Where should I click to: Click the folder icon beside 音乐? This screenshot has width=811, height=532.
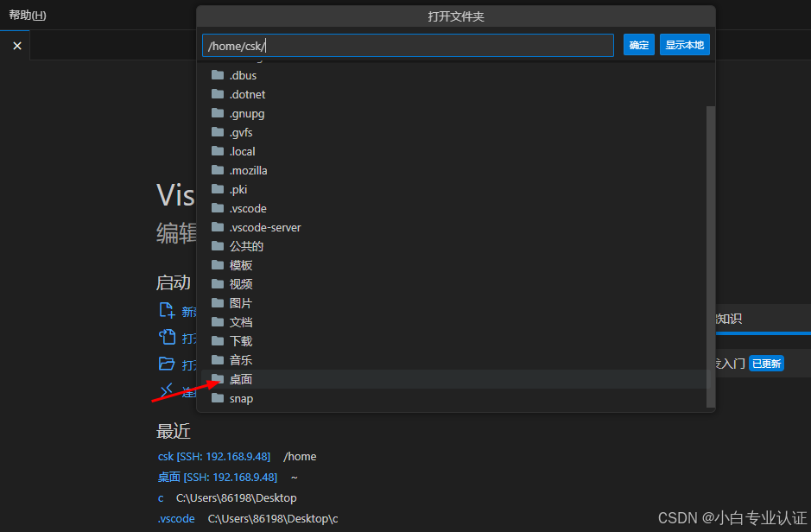(217, 360)
